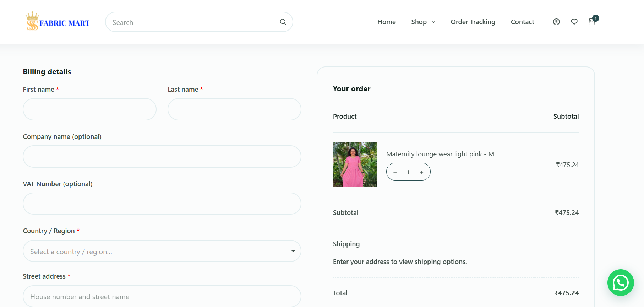Open WhatsApp chat floating button

pos(620,283)
